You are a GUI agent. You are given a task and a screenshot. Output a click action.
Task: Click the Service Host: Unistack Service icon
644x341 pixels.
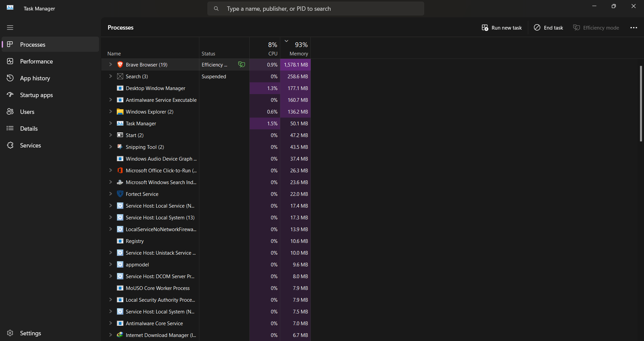(x=120, y=253)
